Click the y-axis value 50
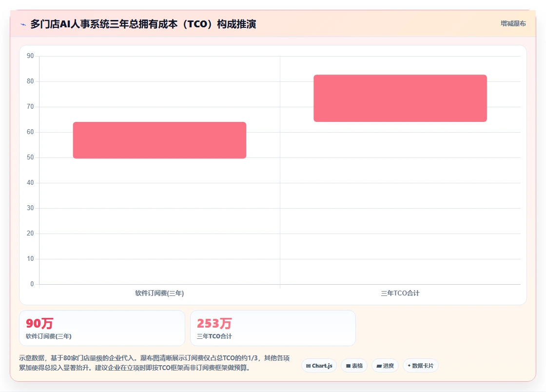 pos(30,157)
